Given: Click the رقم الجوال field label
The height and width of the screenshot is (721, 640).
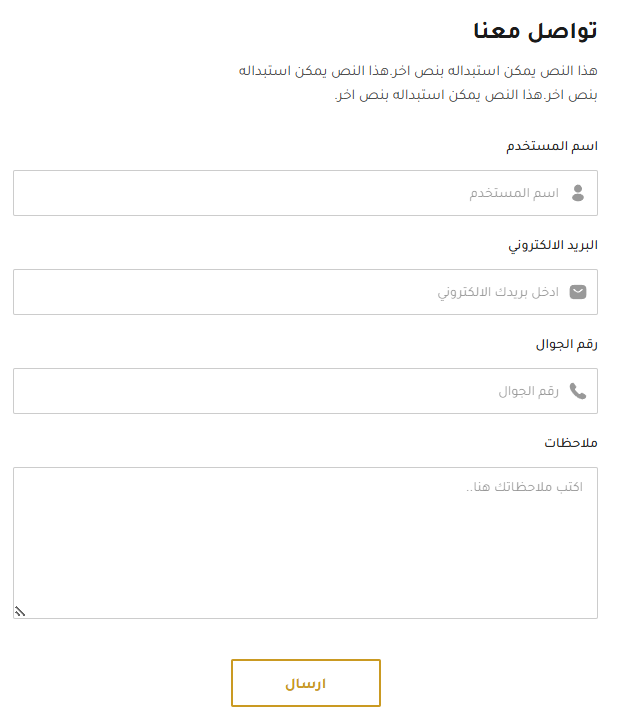Looking at the screenshot, I should (567, 344).
